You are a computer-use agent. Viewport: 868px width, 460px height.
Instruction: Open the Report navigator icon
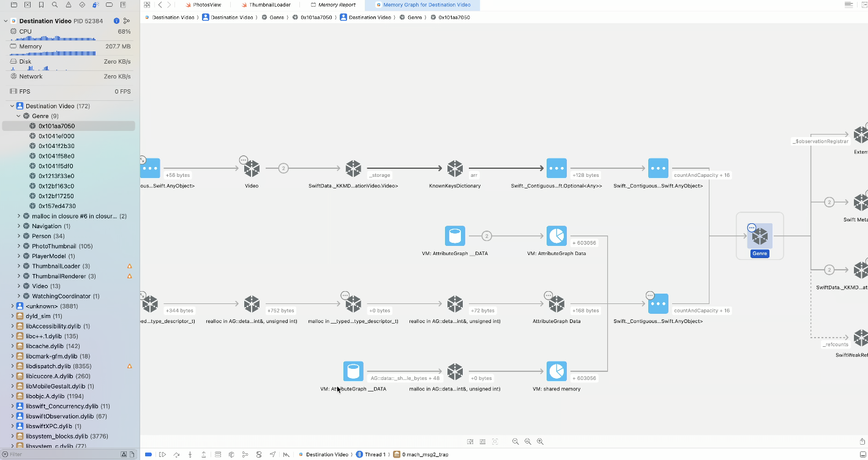coord(123,4)
